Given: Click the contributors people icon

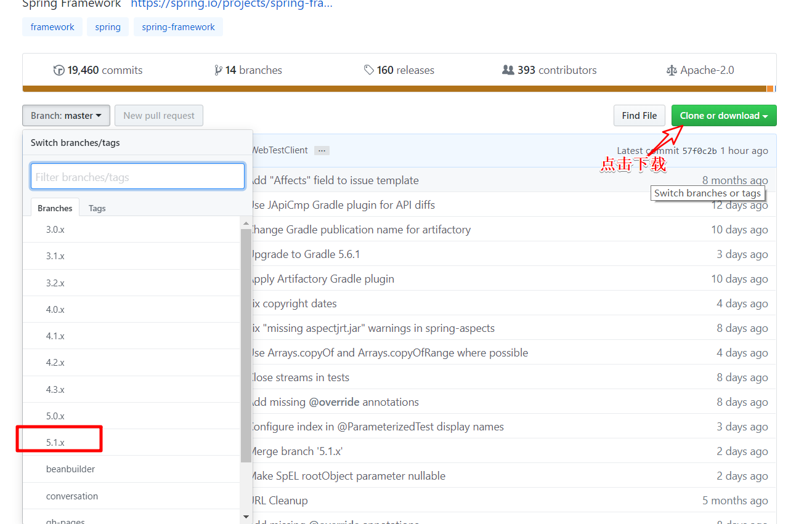Looking at the screenshot, I should tap(508, 70).
